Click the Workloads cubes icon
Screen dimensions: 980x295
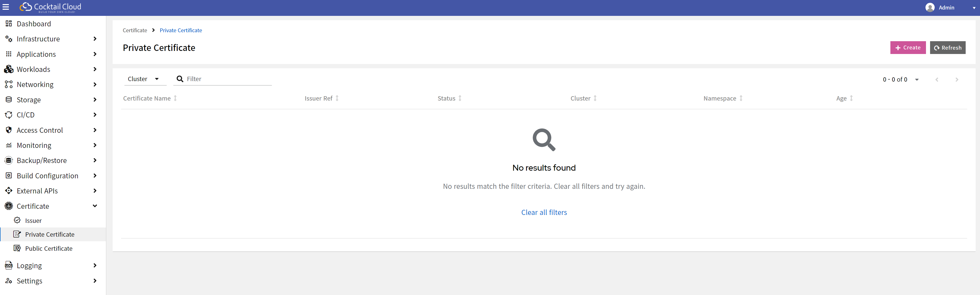(9, 69)
